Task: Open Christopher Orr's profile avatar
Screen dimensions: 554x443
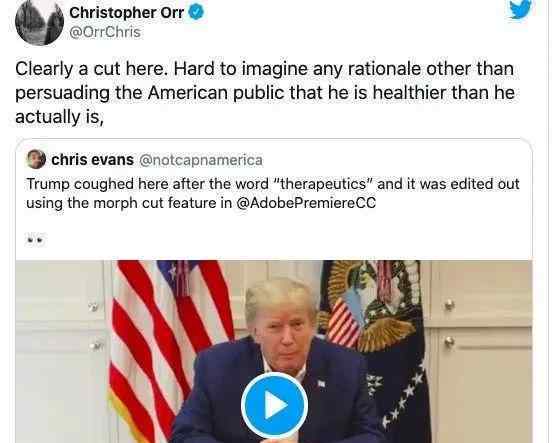Action: point(39,22)
